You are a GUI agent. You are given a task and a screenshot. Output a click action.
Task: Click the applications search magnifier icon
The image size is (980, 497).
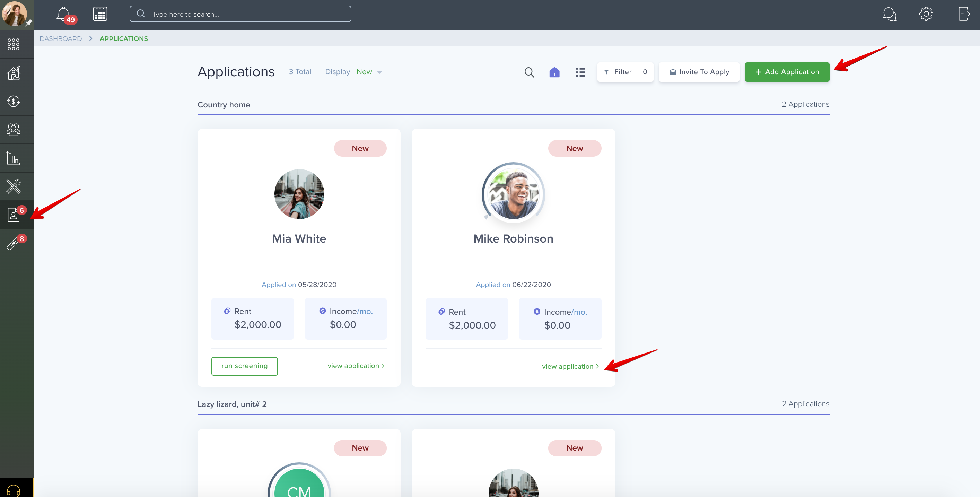529,72
